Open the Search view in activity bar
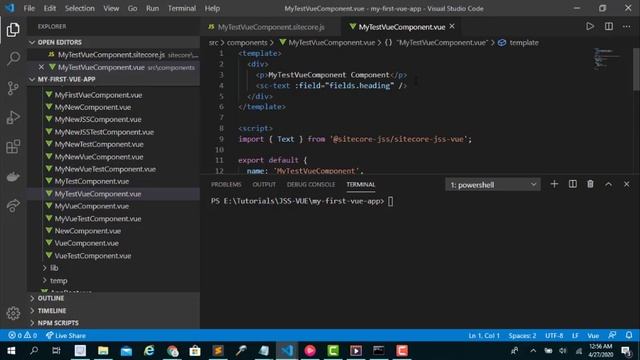Image resolution: width=640 pixels, height=360 pixels. (x=13, y=58)
